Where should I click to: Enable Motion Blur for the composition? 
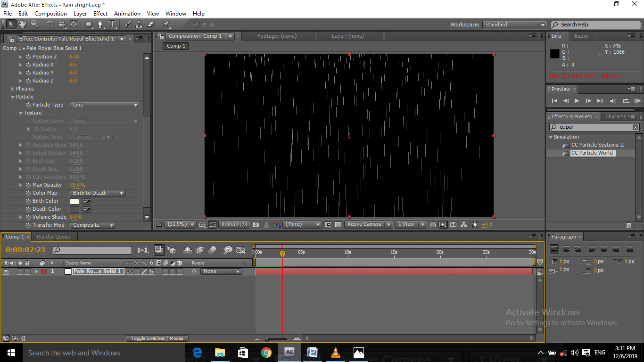click(212, 250)
